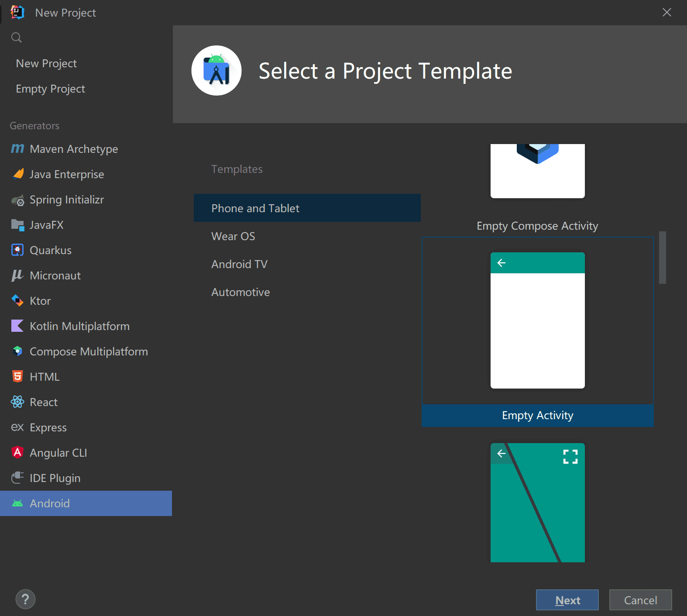The image size is (687, 616).
Task: Close the New Project dialog
Action: (x=667, y=12)
